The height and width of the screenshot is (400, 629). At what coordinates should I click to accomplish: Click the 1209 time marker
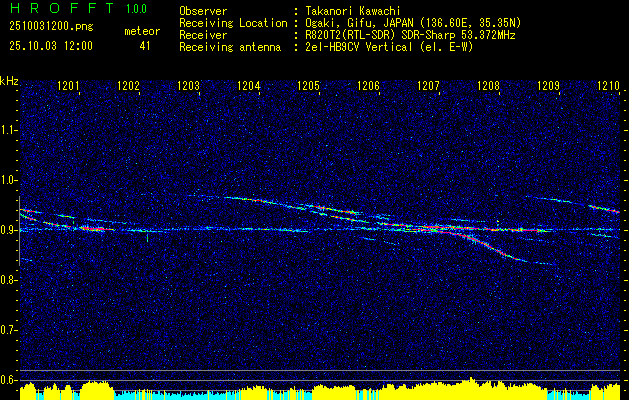coord(548,86)
